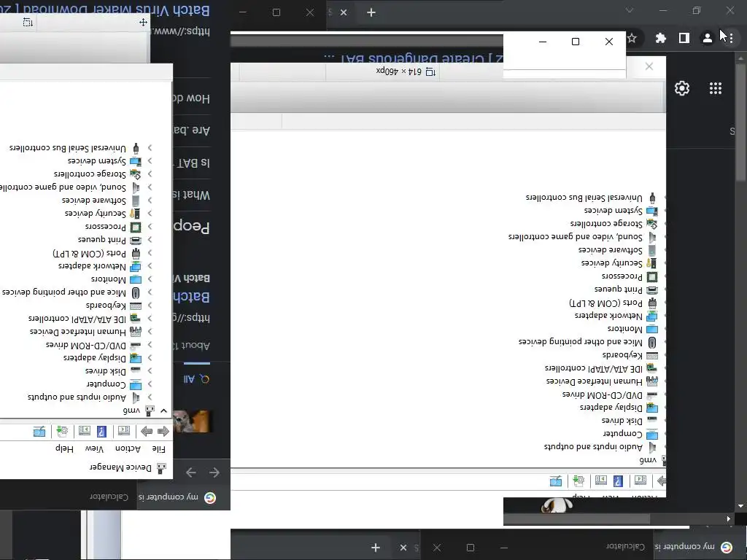This screenshot has height=560, width=747.
Task: Click Update driver icon in right Device Manager toolbar
Action: pos(578,481)
